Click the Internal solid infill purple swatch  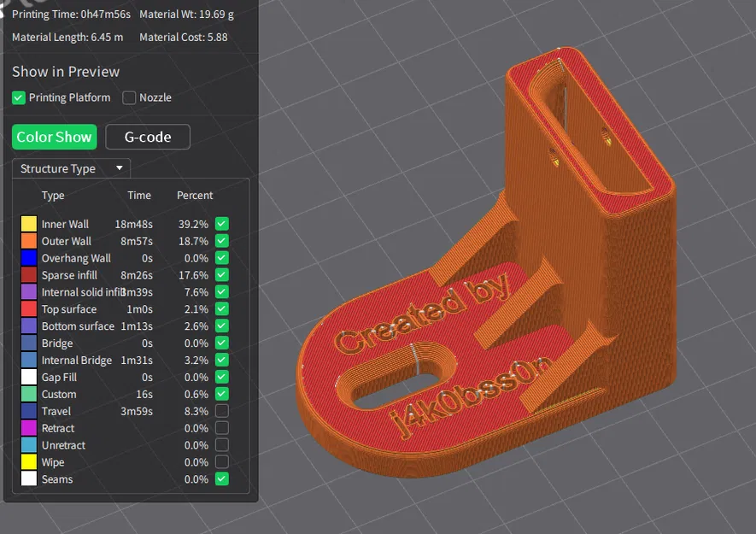(29, 292)
